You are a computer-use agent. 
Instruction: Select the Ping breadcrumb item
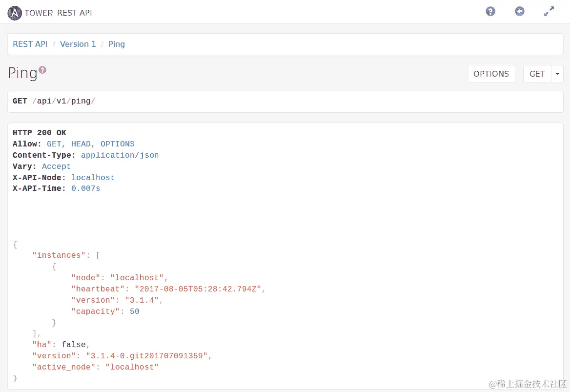coord(117,44)
